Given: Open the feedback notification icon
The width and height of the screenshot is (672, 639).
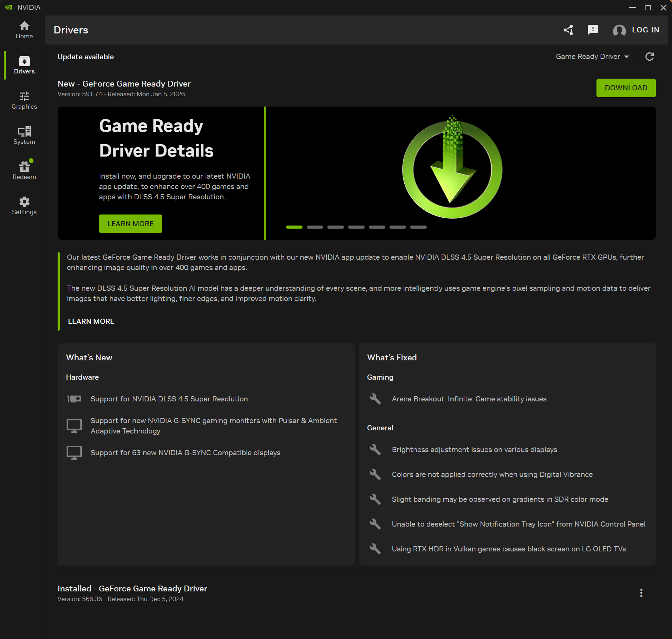Looking at the screenshot, I should click(x=593, y=30).
